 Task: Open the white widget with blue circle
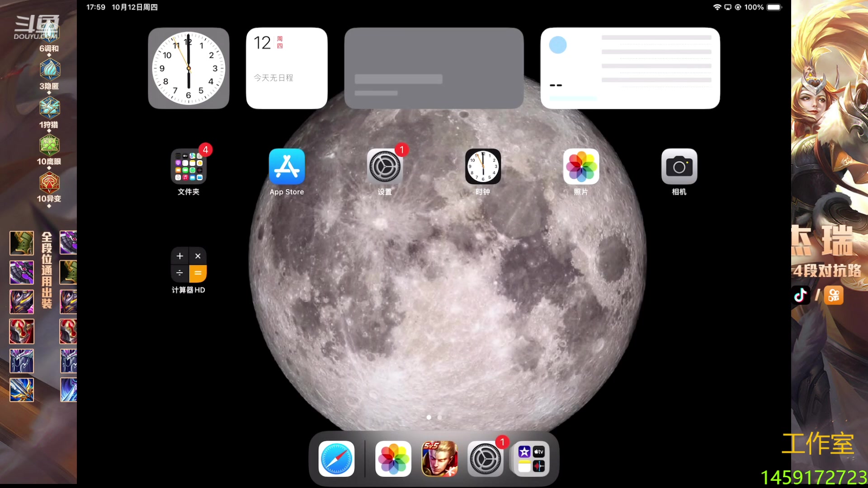coord(630,68)
